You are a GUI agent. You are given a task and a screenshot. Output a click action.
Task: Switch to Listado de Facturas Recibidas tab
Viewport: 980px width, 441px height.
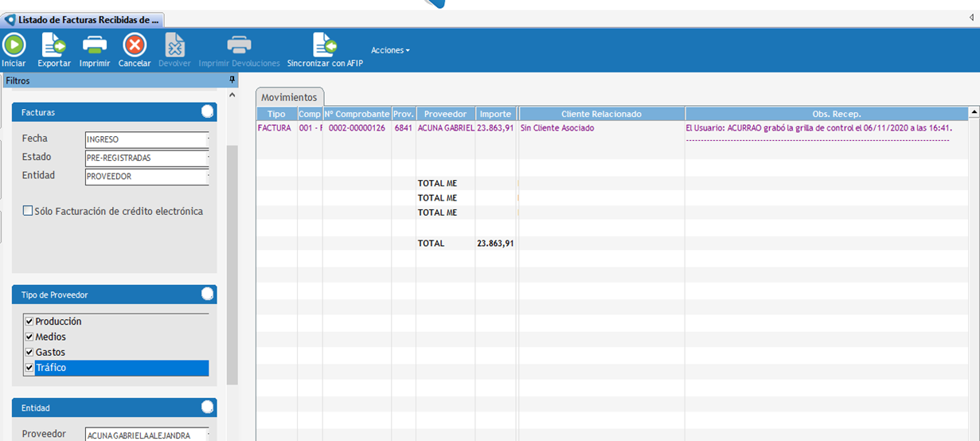pyautogui.click(x=83, y=19)
